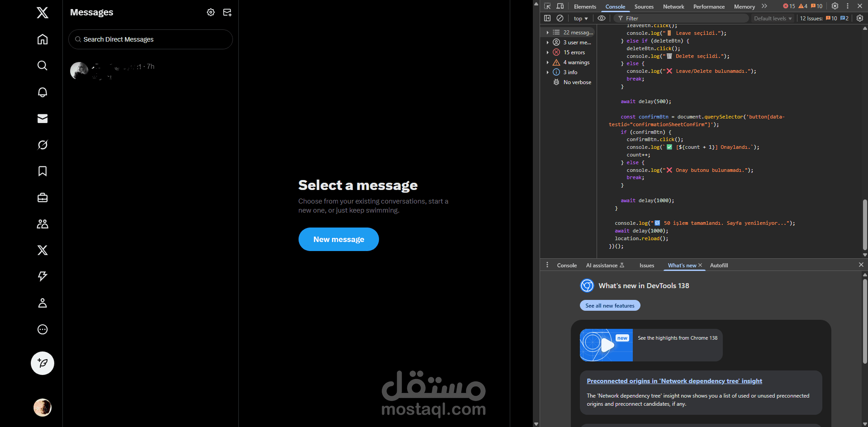Click the 4 warnings counter badge

tap(803, 6)
